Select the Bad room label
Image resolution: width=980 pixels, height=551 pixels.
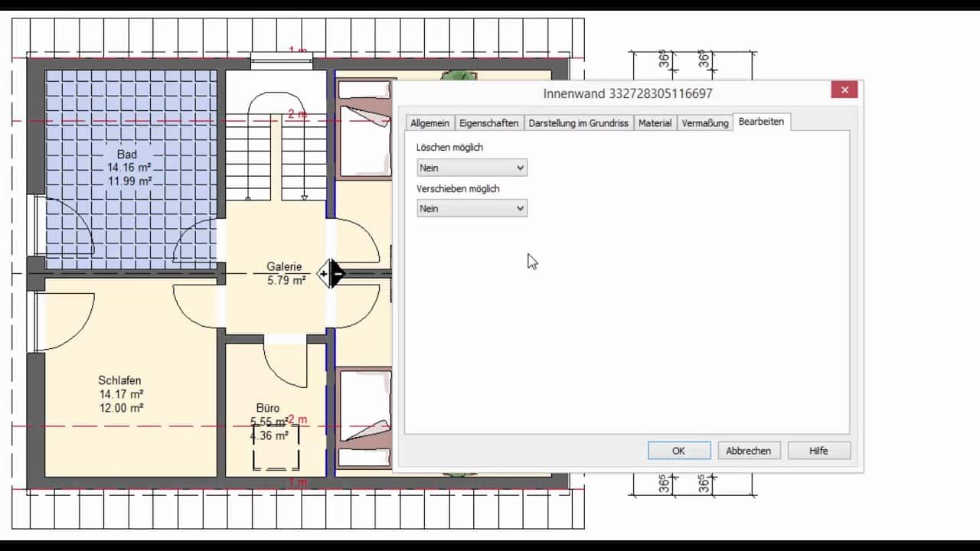pos(127,155)
